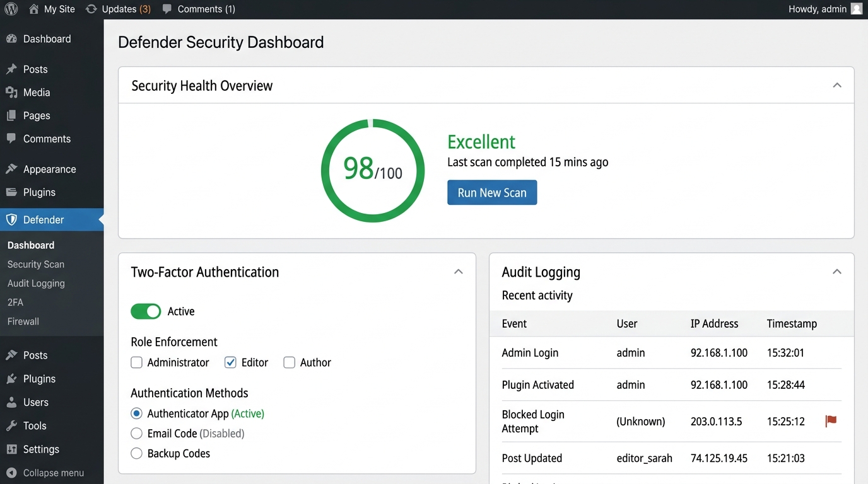868x484 pixels.
Task: Check the Administrator role enforcement checkbox
Action: [x=136, y=362]
